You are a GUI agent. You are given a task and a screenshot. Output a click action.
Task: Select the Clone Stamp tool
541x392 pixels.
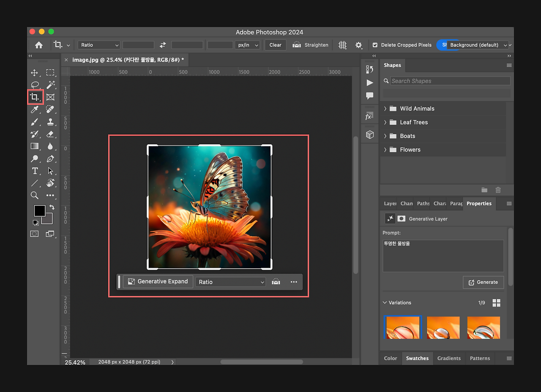pos(50,122)
